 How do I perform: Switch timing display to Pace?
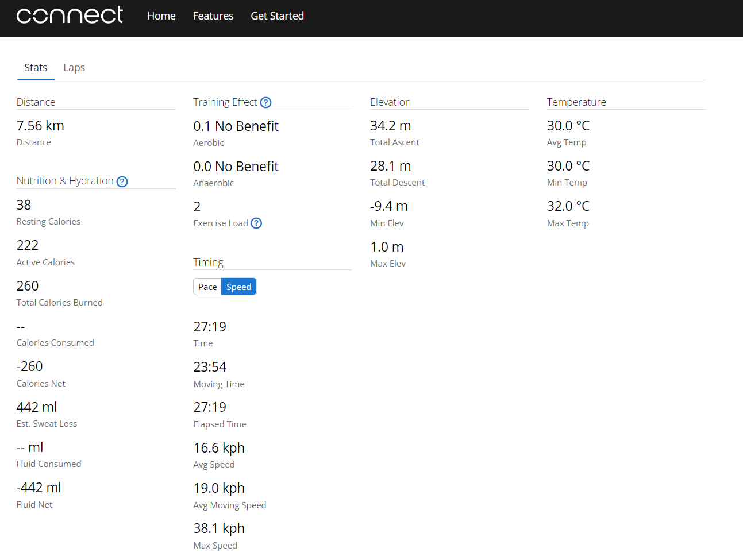click(207, 287)
